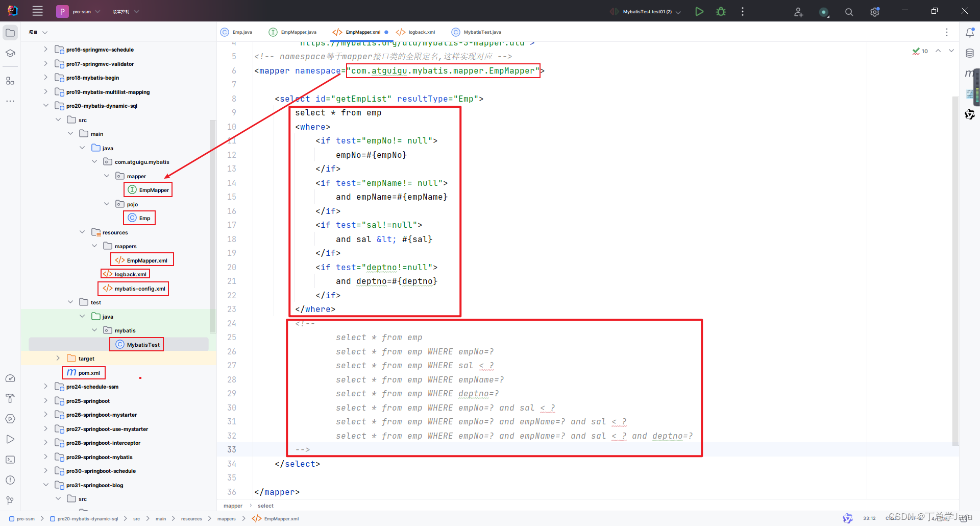Open Search Everywhere magnifier icon
Image resolution: width=980 pixels, height=526 pixels.
pyautogui.click(x=849, y=12)
